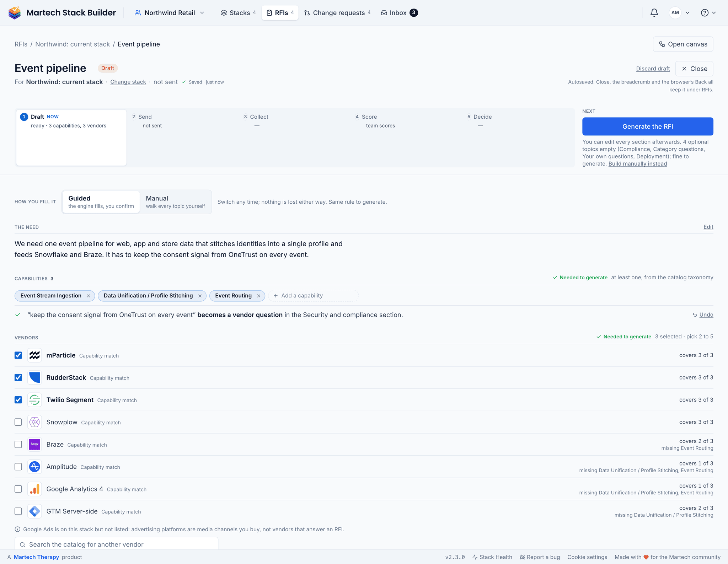The width and height of the screenshot is (728, 564).
Task: Click the Snowplow logo icon
Action: pyautogui.click(x=34, y=422)
